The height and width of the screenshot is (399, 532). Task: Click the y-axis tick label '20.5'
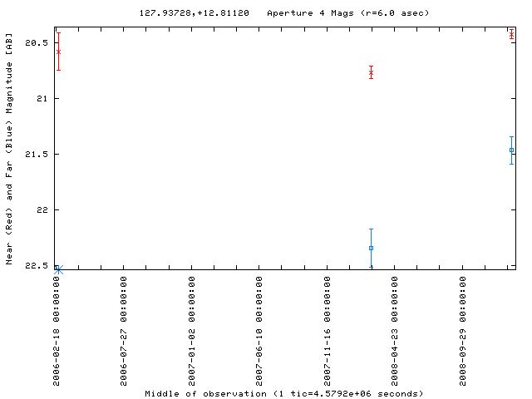click(37, 42)
